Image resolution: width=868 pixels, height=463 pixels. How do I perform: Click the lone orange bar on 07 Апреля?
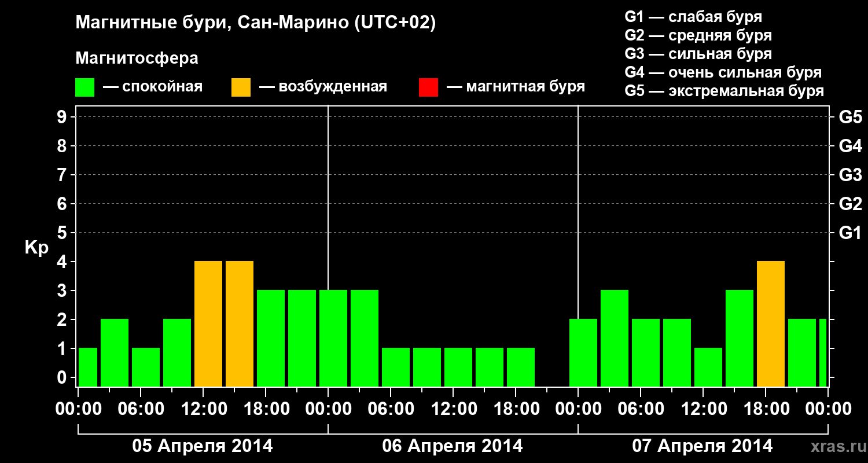[771, 324]
